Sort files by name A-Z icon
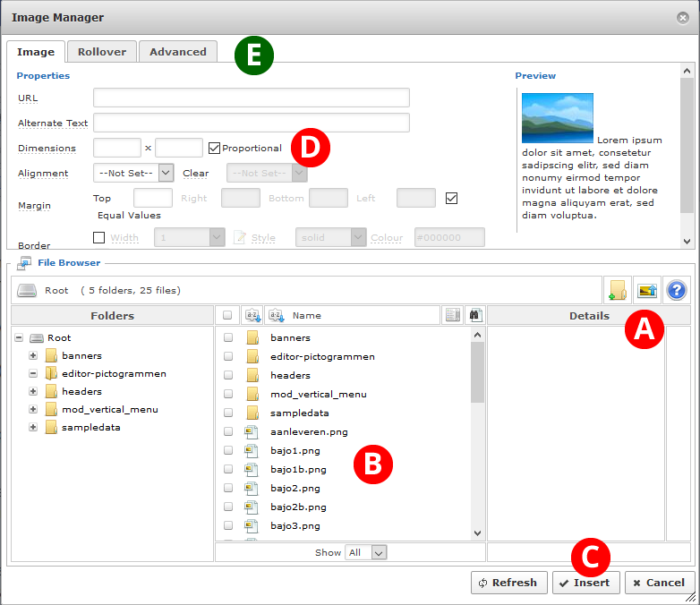This screenshot has height=605, width=700. [277, 315]
